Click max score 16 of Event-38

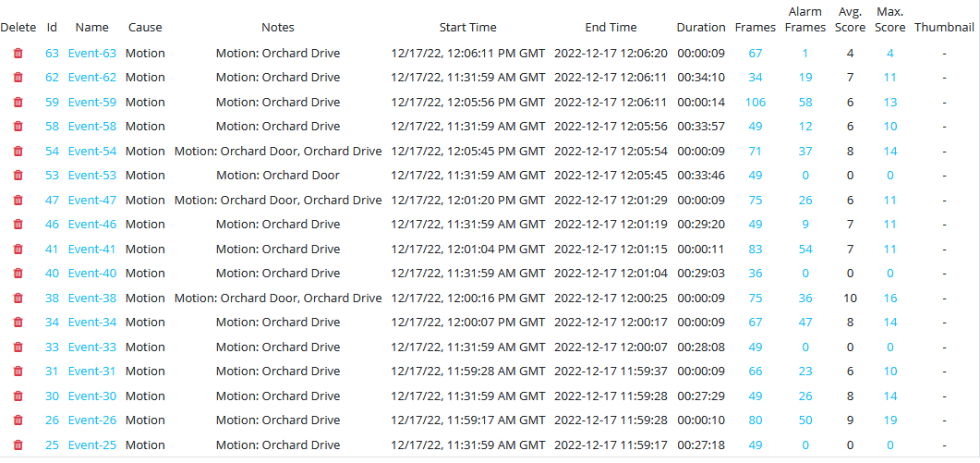point(890,298)
